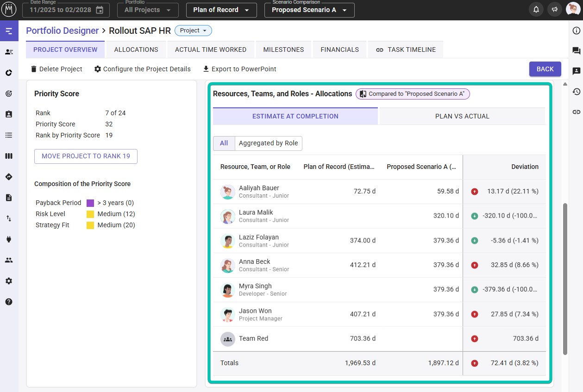The height and width of the screenshot is (392, 583).
Task: Click the Back button
Action: (x=545, y=69)
